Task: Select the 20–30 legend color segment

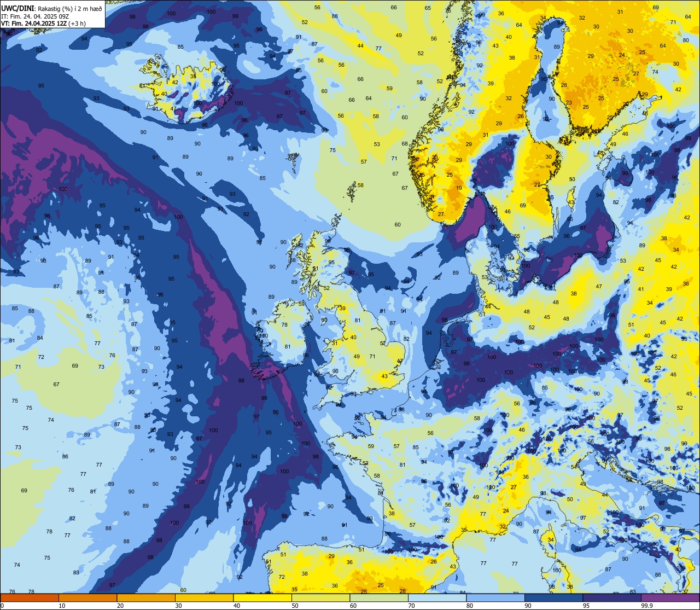Action: [x=146, y=597]
